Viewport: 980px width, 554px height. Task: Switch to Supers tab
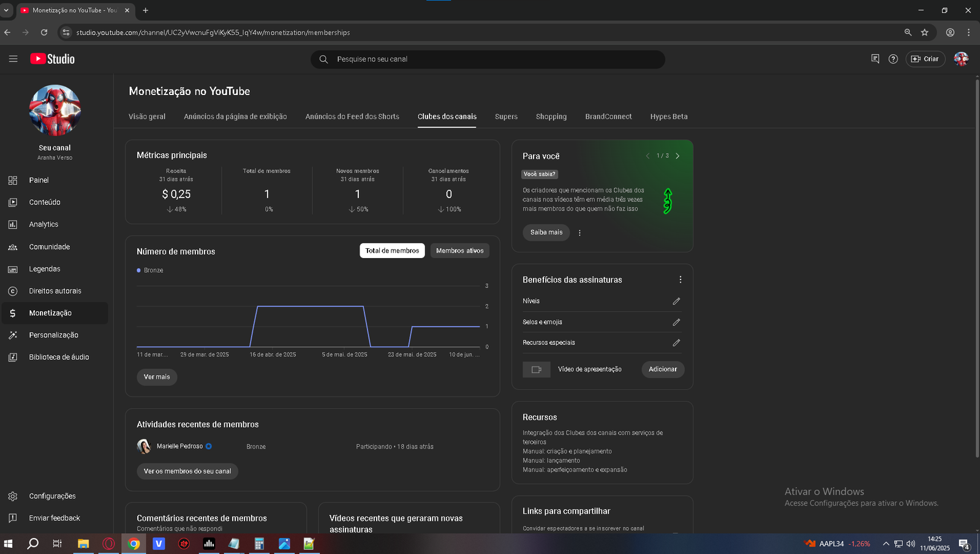coord(506,116)
